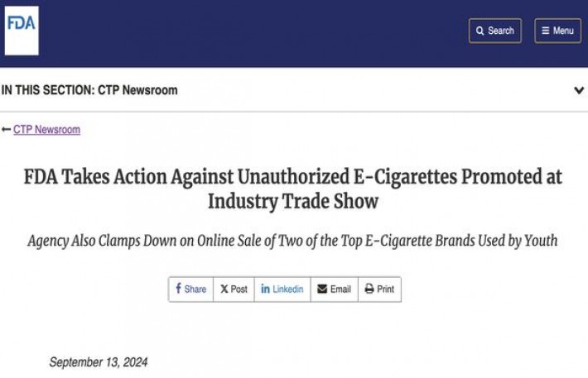
Task: Click the back arrow beside CTP Newsroom
Action: pos(7,130)
